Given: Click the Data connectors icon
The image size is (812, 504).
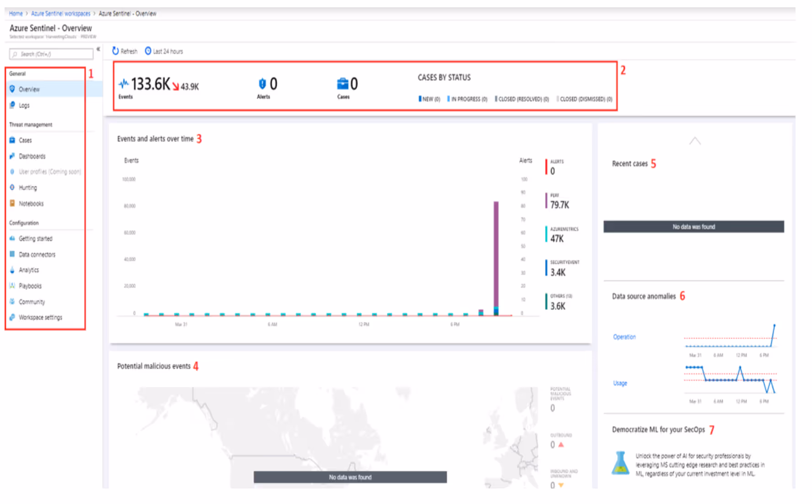Looking at the screenshot, I should pyautogui.click(x=12, y=254).
